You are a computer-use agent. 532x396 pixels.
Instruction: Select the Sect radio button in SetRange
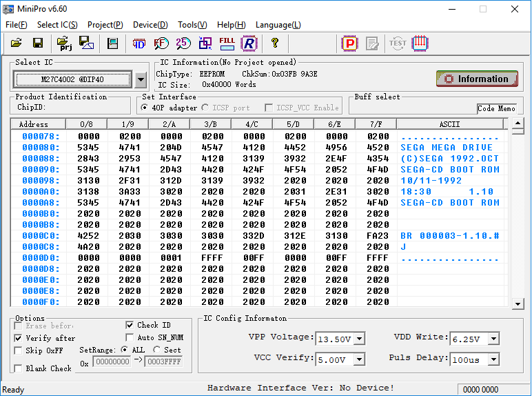156,350
